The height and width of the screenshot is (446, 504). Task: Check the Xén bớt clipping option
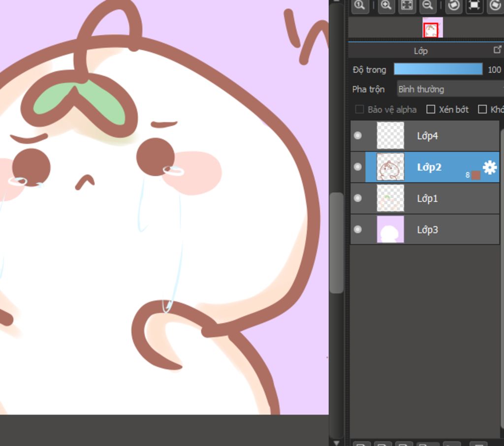pos(431,109)
